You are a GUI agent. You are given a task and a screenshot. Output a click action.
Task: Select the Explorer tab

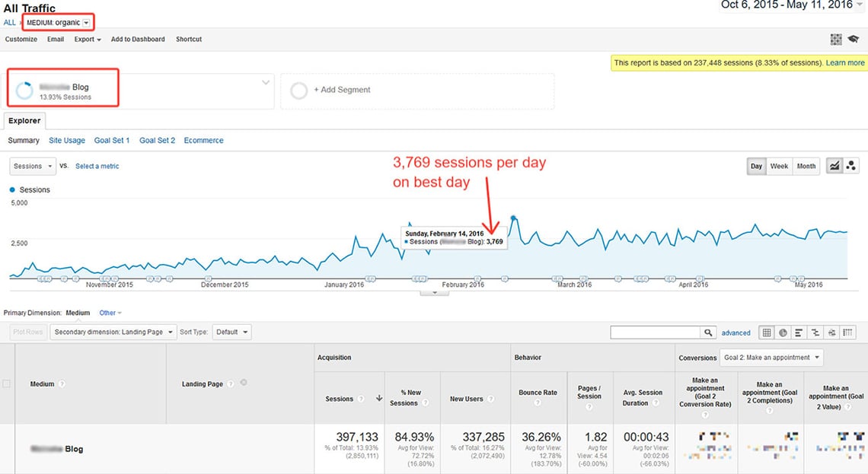24,120
